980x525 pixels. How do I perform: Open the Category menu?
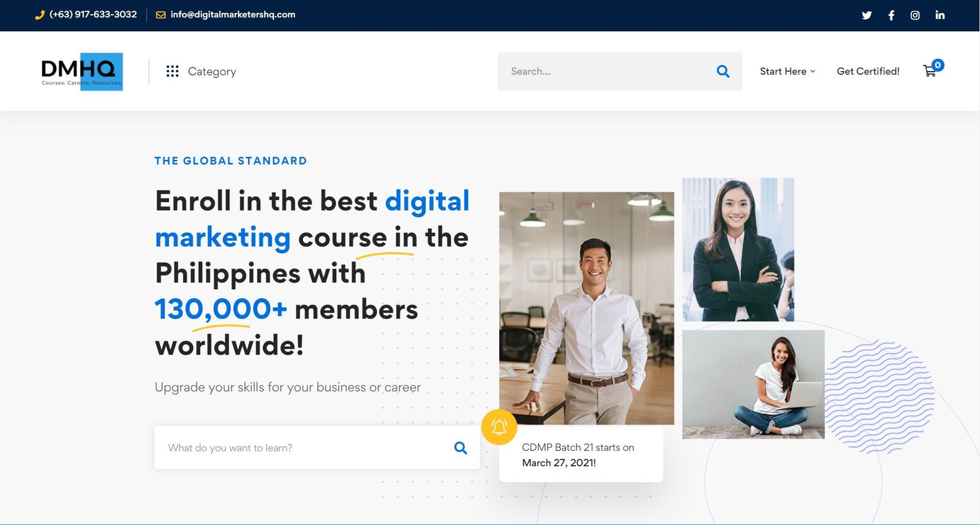pos(211,72)
